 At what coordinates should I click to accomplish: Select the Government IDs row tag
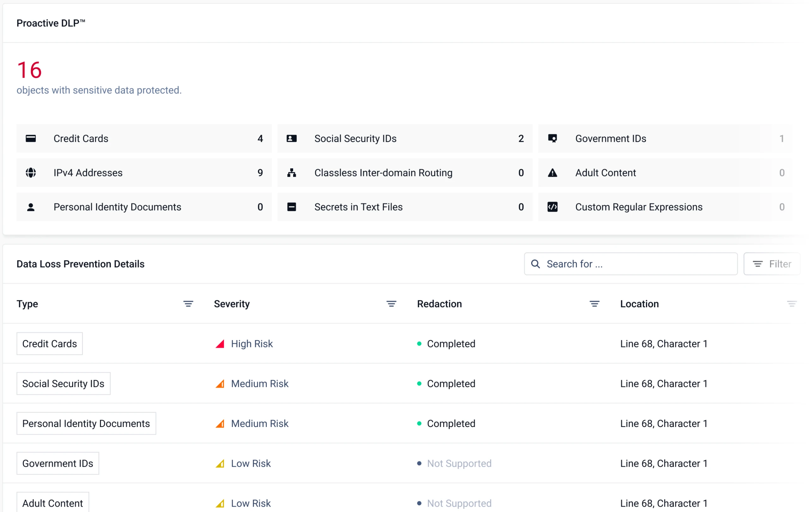coord(58,463)
